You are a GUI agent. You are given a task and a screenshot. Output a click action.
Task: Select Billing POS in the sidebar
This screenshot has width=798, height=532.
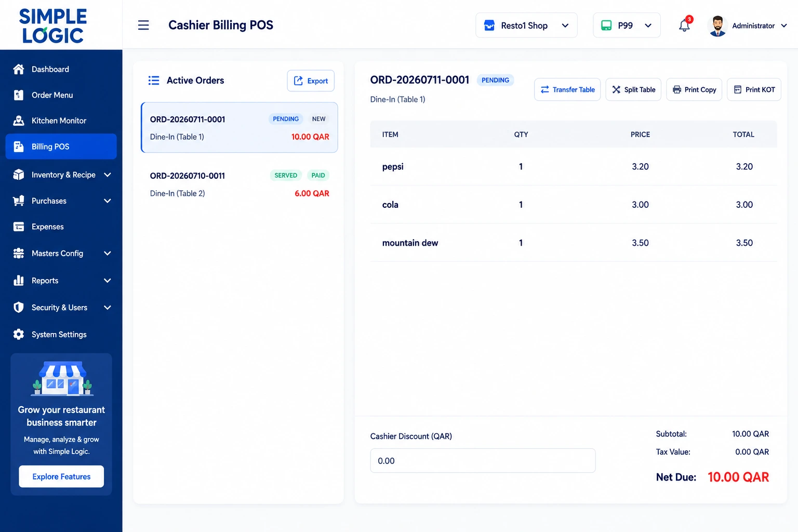pyautogui.click(x=61, y=147)
